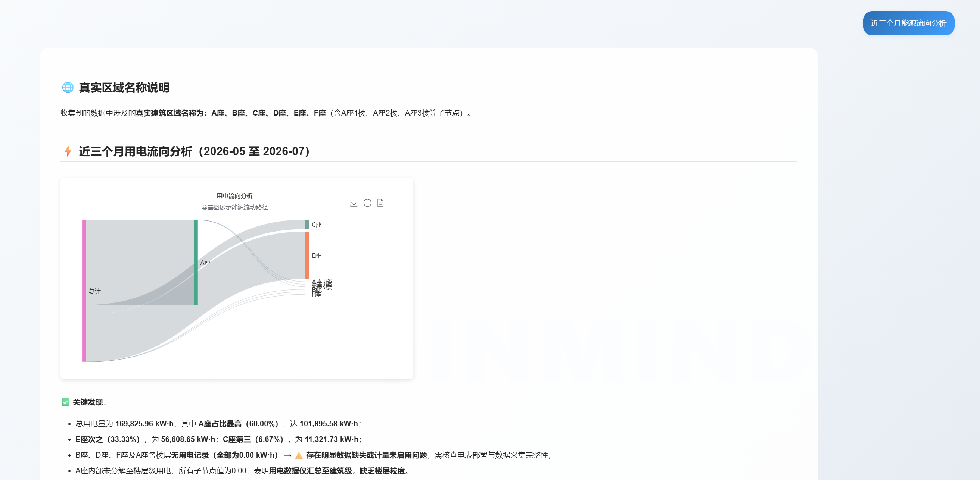Click the 总计 label in Sankey chart
This screenshot has height=480, width=980.
tap(94, 291)
